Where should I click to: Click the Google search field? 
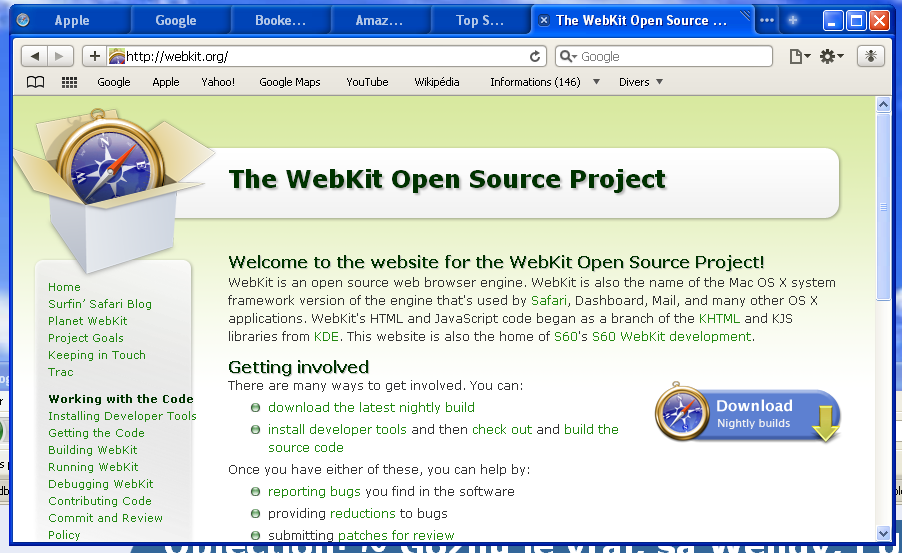[664, 56]
